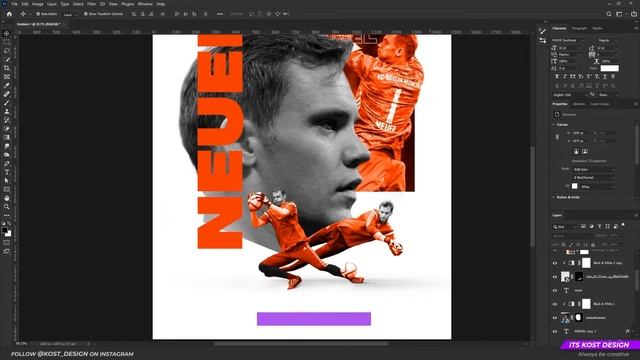Viewport: 640px width, 360px height.
Task: Hide the Black & White 1 layer
Action: (555, 304)
